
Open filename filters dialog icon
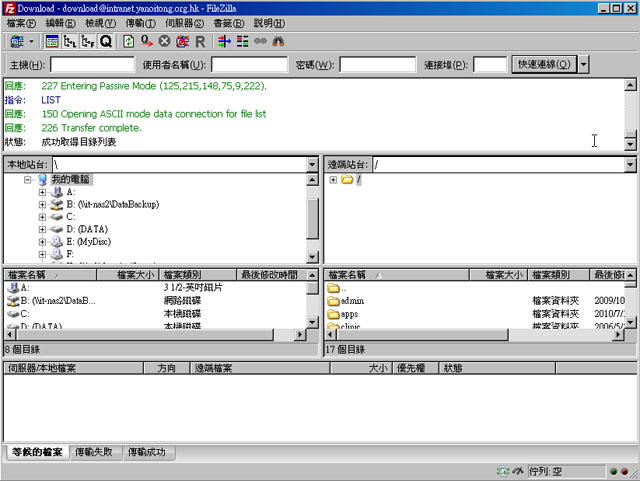click(x=224, y=41)
